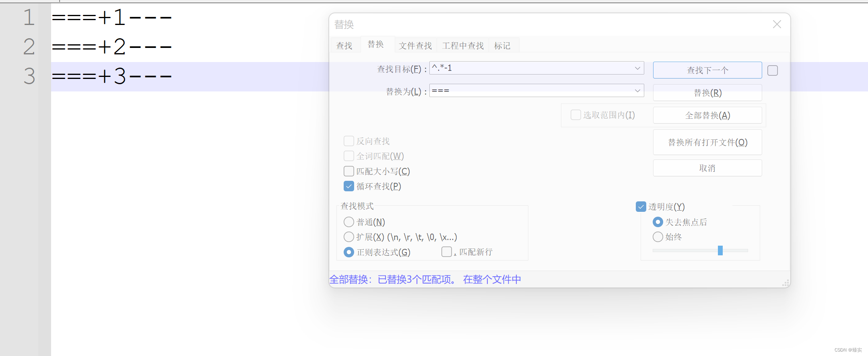Open the 工程中查找 tab
The height and width of the screenshot is (356, 868).
pos(463,46)
